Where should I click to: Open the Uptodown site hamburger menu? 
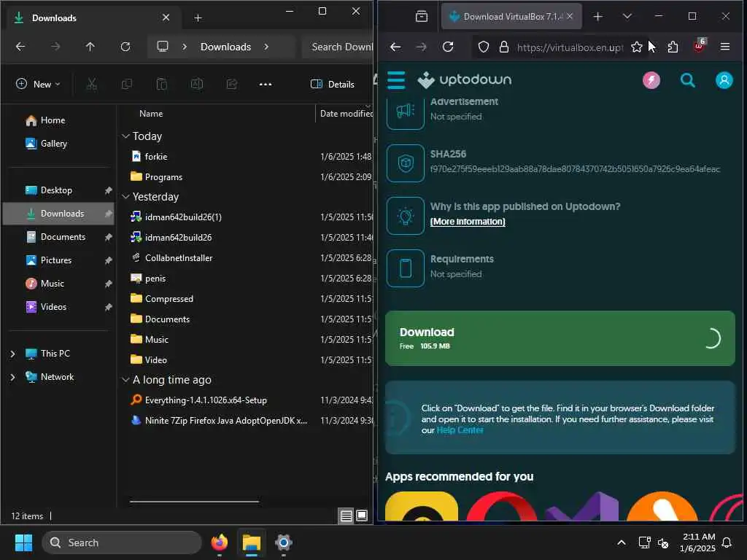(x=396, y=80)
